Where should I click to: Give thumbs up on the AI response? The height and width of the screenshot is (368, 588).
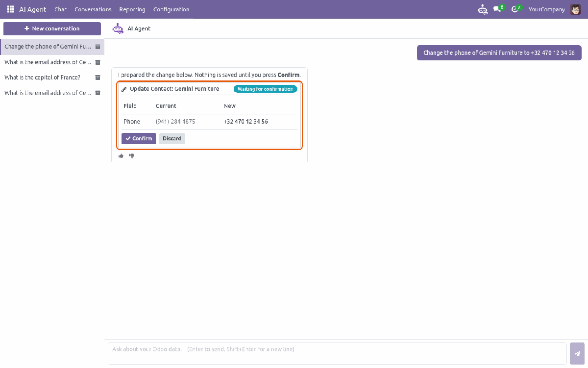[x=121, y=156]
